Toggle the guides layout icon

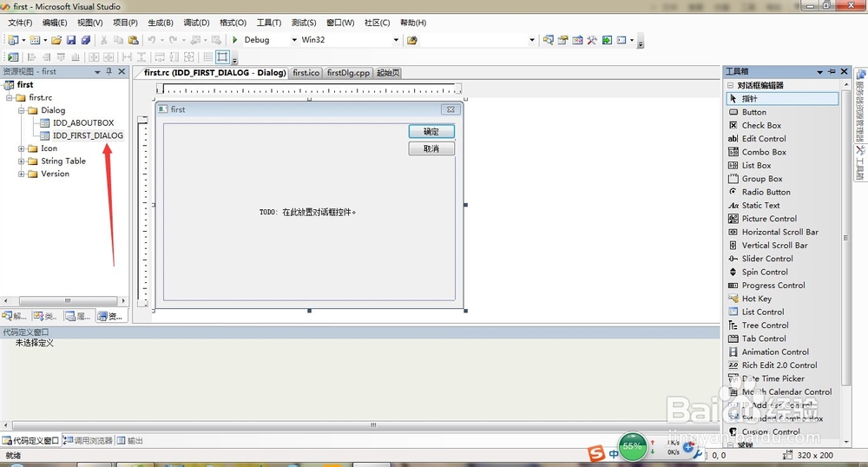click(222, 57)
